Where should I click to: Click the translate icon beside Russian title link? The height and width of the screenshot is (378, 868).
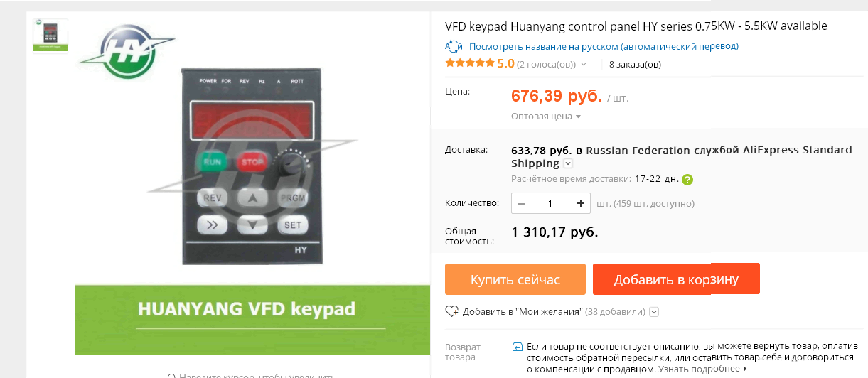point(454,46)
